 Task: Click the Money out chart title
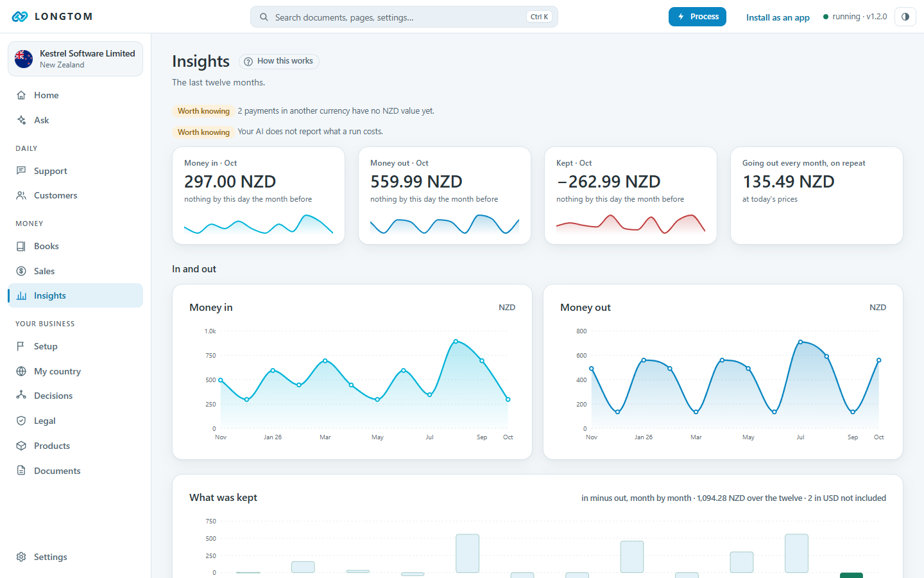coord(585,308)
